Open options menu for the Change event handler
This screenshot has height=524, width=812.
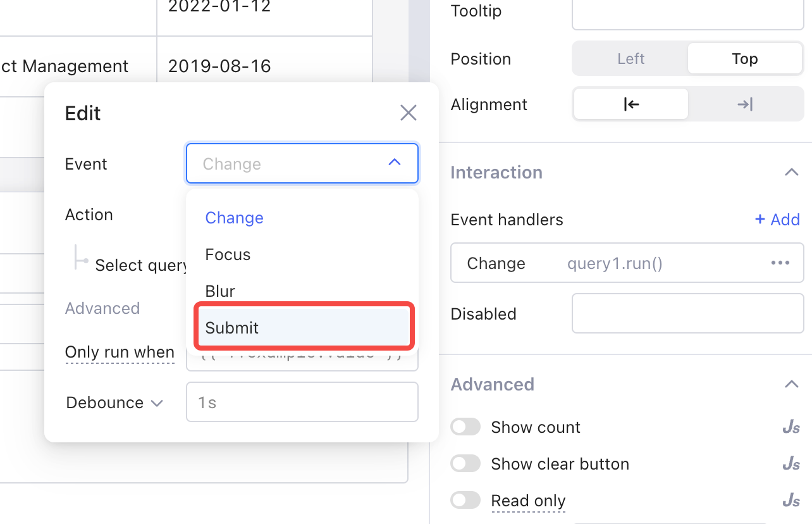(x=780, y=263)
